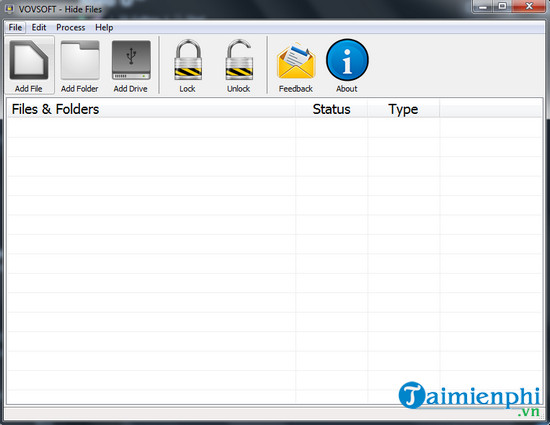Open the About info icon
550x425 pixels.
[x=347, y=60]
